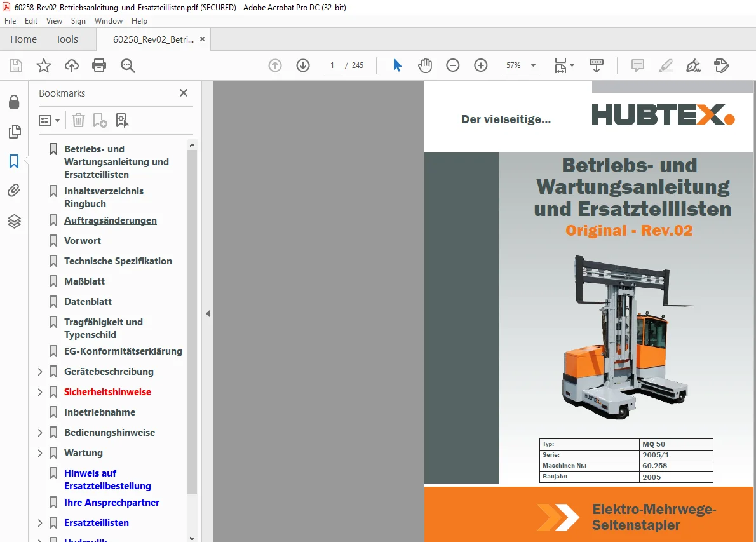Open the zoom percentage dropdown

pyautogui.click(x=533, y=65)
